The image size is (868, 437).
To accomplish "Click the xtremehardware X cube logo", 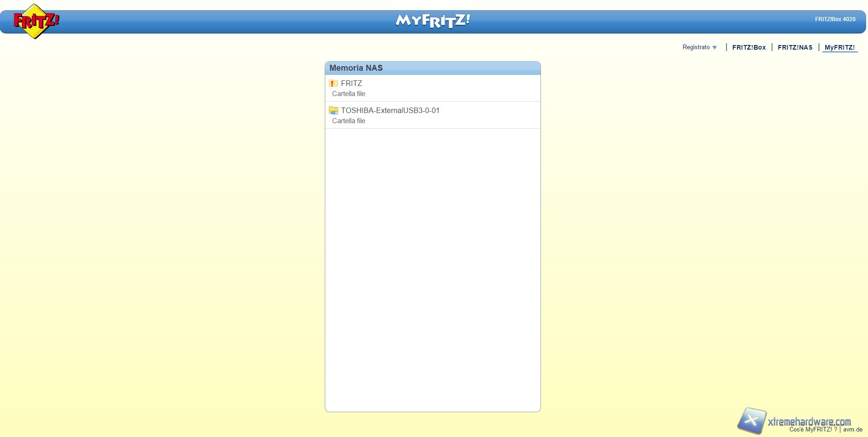I will tap(751, 420).
